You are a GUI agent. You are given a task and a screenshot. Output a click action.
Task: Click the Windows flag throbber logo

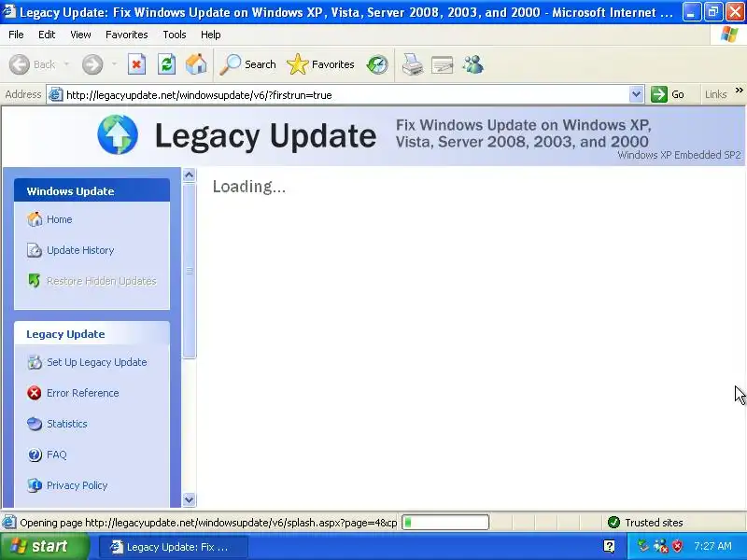click(x=728, y=35)
